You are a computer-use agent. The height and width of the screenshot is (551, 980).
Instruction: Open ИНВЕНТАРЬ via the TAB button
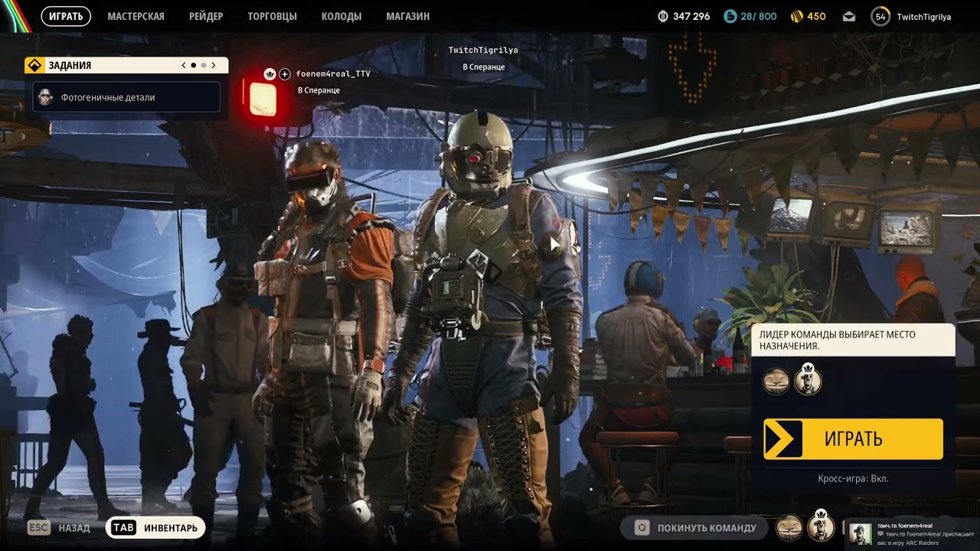pos(155,527)
